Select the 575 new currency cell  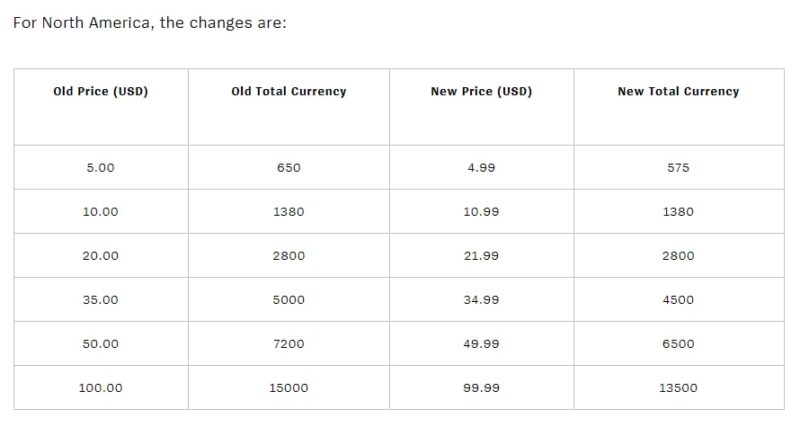679,167
